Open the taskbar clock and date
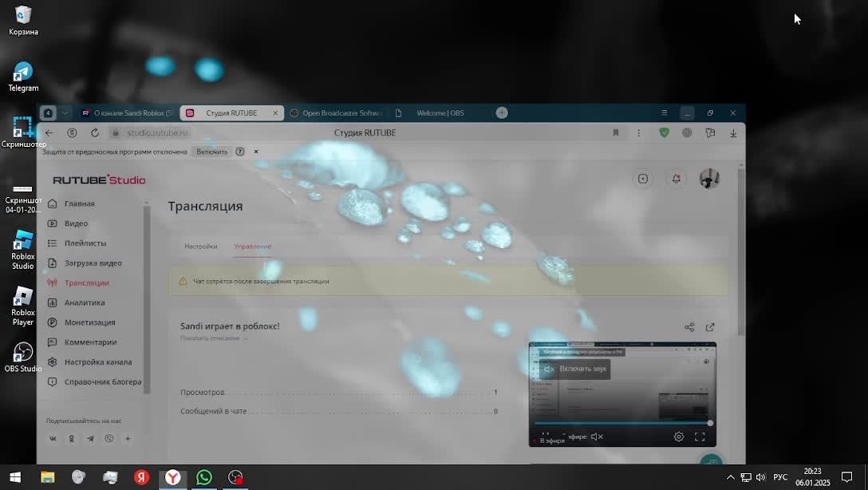 [x=813, y=477]
